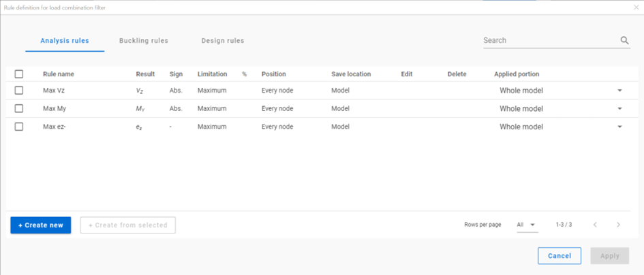Click Every node in Max My row
Viewport: 644px width, 275px height.
point(277,109)
